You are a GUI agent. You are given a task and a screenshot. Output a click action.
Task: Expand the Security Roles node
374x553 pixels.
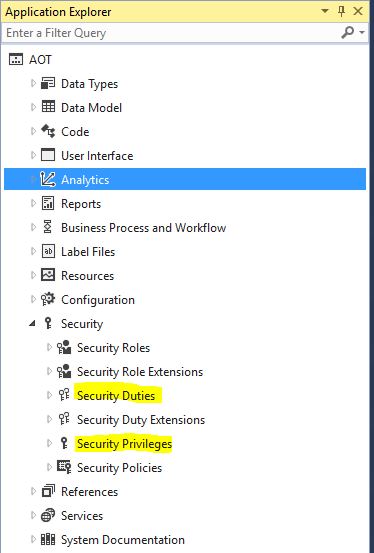pyautogui.click(x=49, y=347)
